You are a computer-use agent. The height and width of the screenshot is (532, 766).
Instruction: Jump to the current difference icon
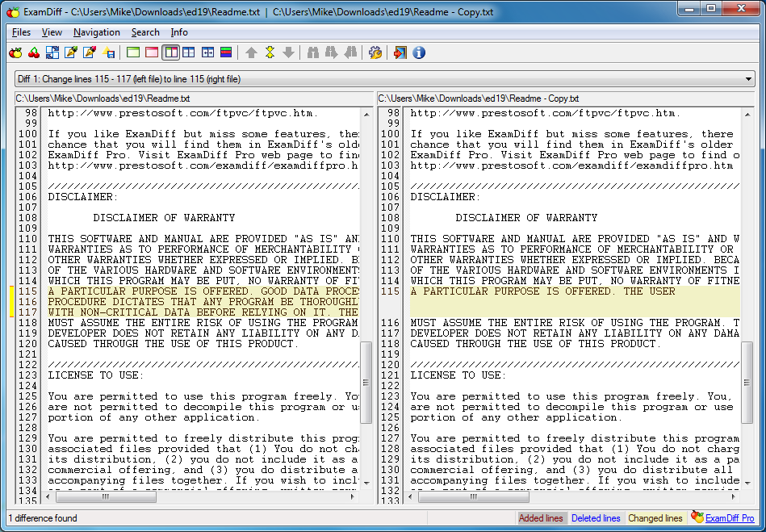click(270, 52)
